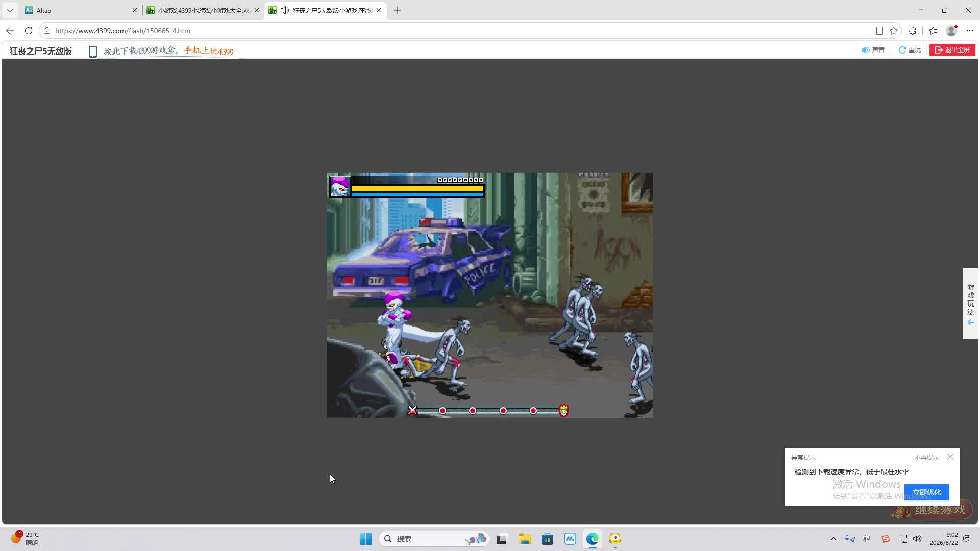
Task: Click the 立即优化 button
Action: pyautogui.click(x=927, y=492)
